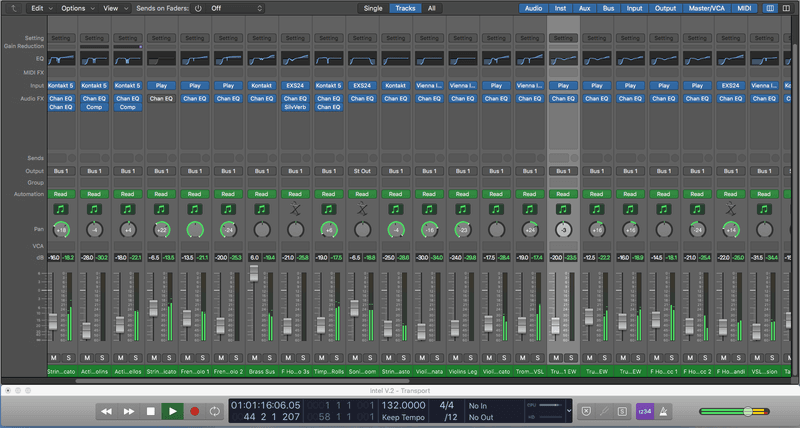800x428 pixels.
Task: Open the SilvVerb plugin on F Ho...o 3s
Action: [x=295, y=107]
